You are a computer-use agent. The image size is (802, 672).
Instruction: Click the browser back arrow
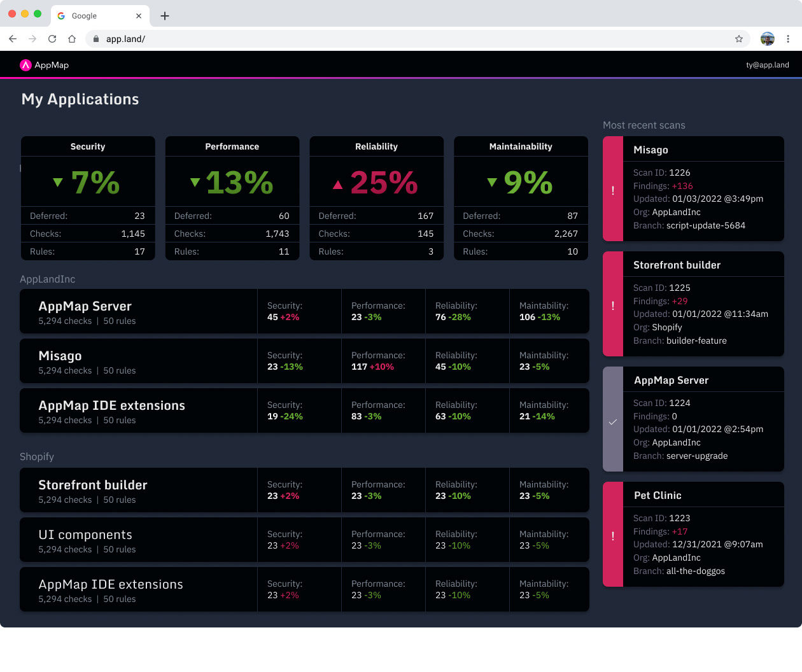coord(13,39)
